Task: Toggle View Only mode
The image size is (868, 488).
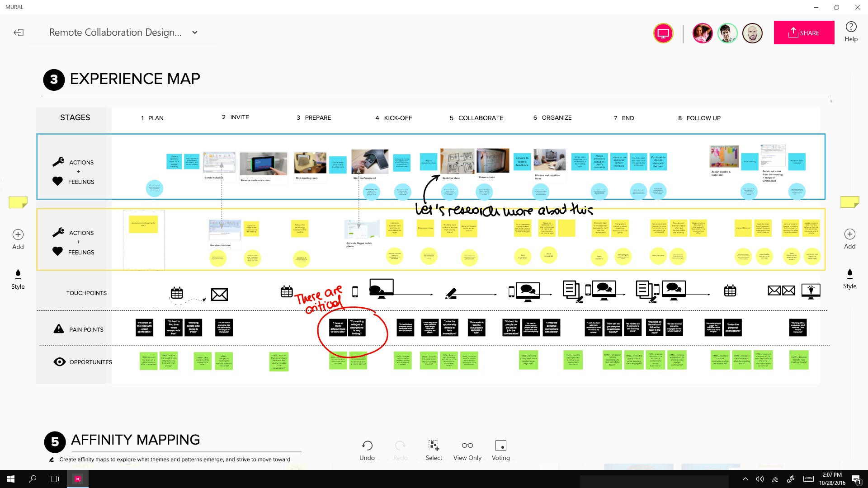Action: tap(467, 446)
